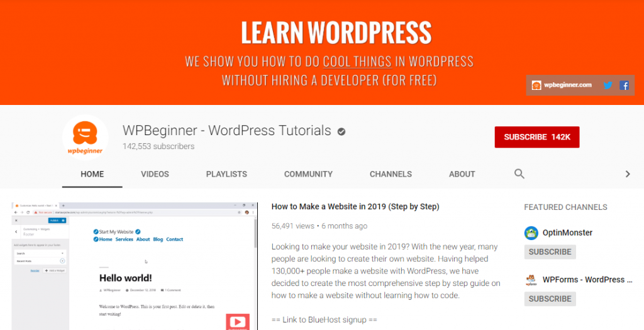Switch to the Playlists tab
Viewport: 644px width, 330px height.
click(226, 174)
